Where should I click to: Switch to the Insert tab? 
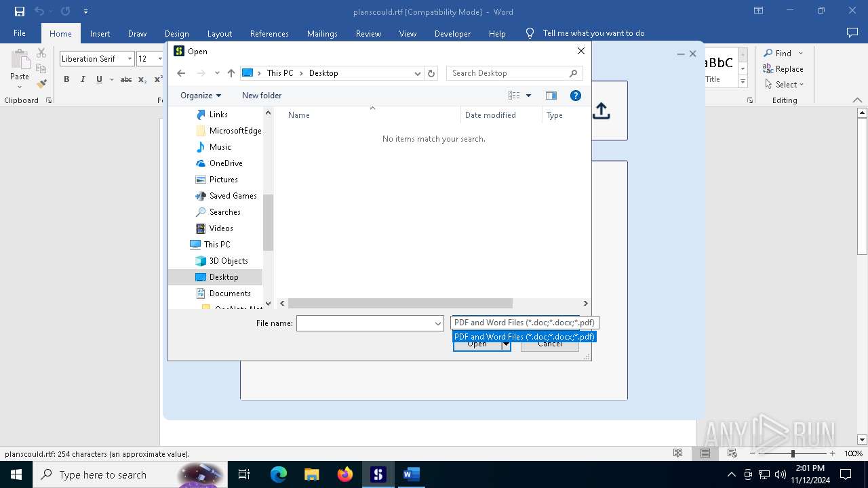[x=100, y=33]
